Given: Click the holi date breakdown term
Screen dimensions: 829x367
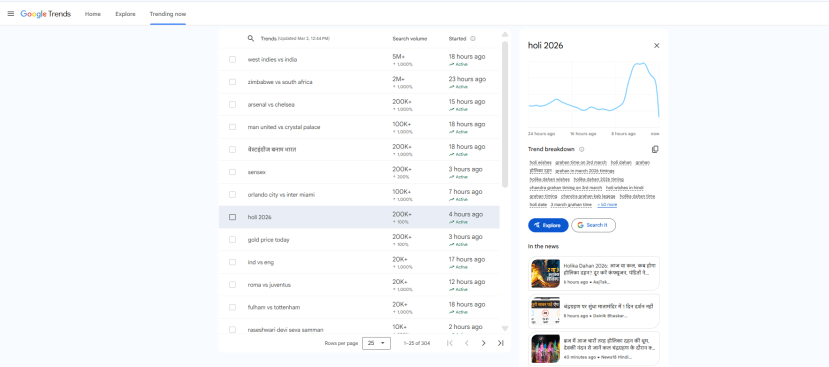Looking at the screenshot, I should coord(538,205).
